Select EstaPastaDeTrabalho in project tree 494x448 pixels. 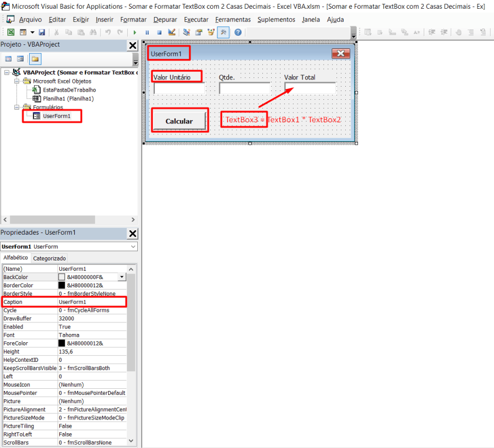(x=69, y=90)
